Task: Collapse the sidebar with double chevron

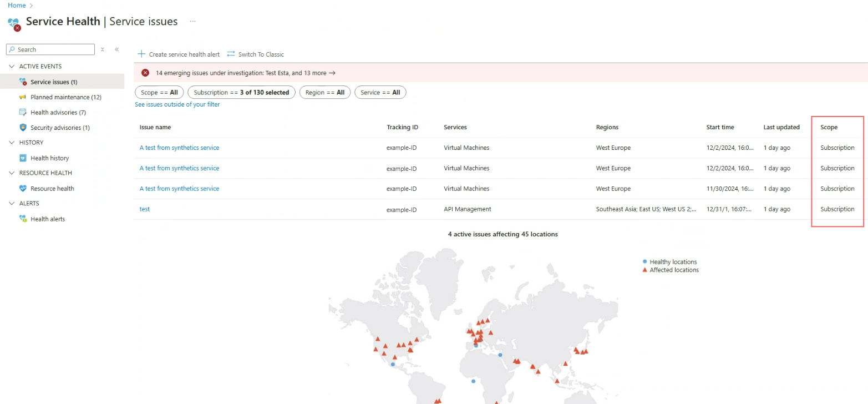Action: [x=117, y=49]
